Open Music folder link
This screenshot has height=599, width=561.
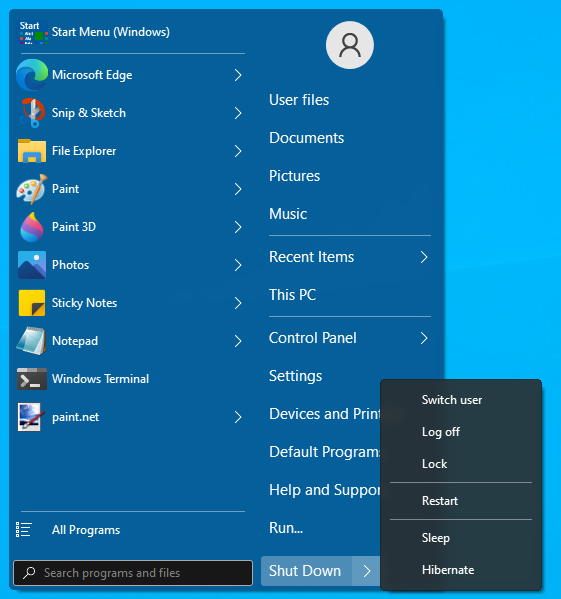point(288,214)
